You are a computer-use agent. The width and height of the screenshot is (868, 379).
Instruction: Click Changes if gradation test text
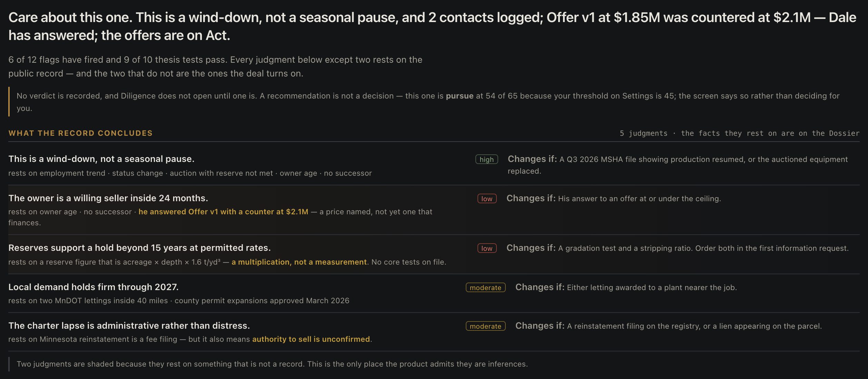click(677, 248)
